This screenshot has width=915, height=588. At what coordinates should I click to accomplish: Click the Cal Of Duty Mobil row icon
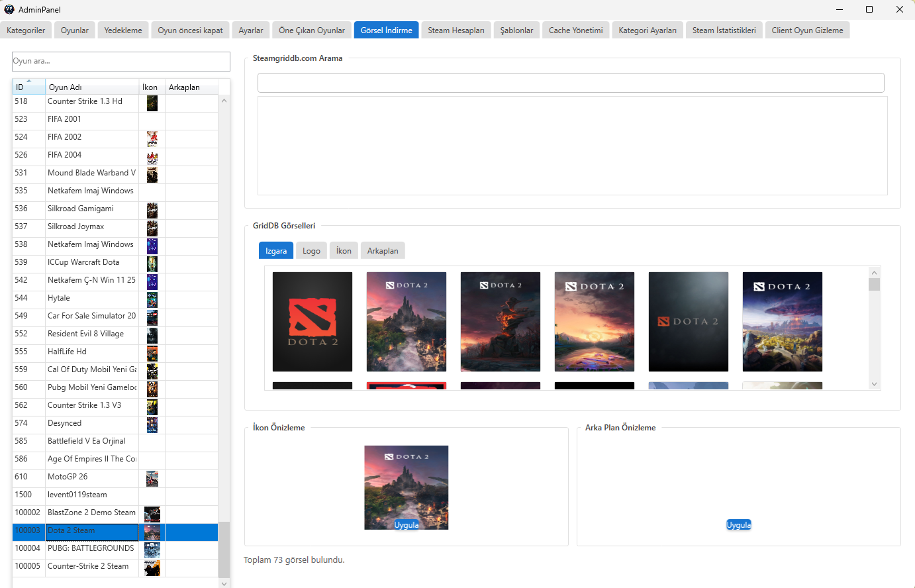[152, 371]
